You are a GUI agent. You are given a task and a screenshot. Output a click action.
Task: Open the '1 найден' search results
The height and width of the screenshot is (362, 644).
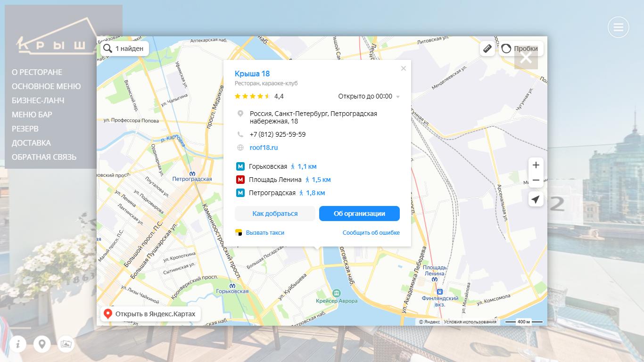tap(125, 49)
